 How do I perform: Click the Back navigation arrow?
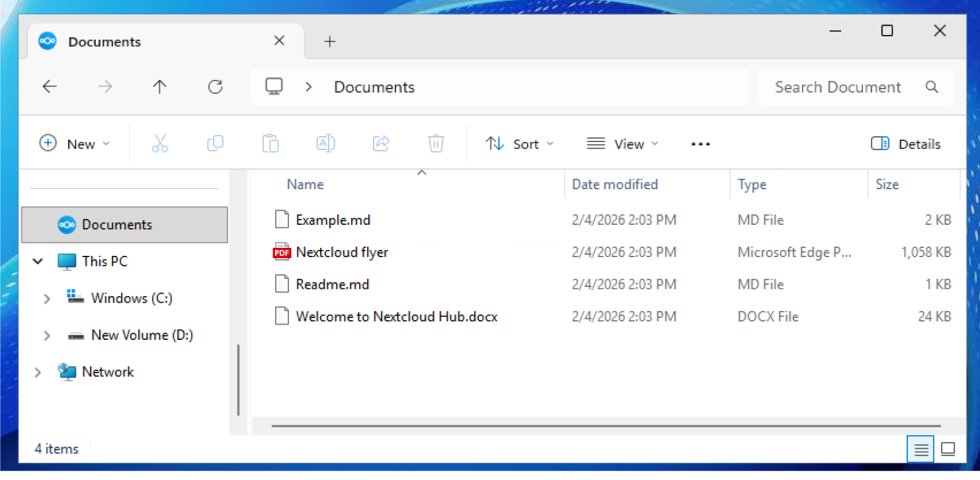50,87
